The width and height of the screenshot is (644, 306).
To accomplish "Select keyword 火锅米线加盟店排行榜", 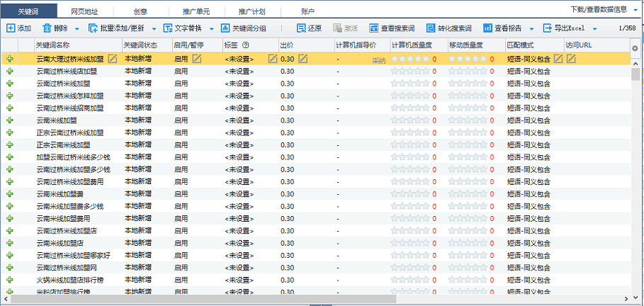I will (x=70, y=280).
